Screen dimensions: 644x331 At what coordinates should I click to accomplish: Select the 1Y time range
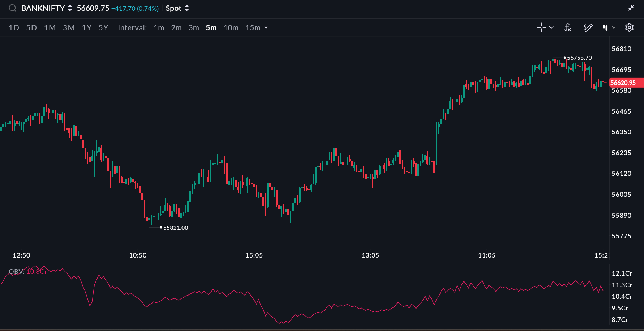click(87, 28)
